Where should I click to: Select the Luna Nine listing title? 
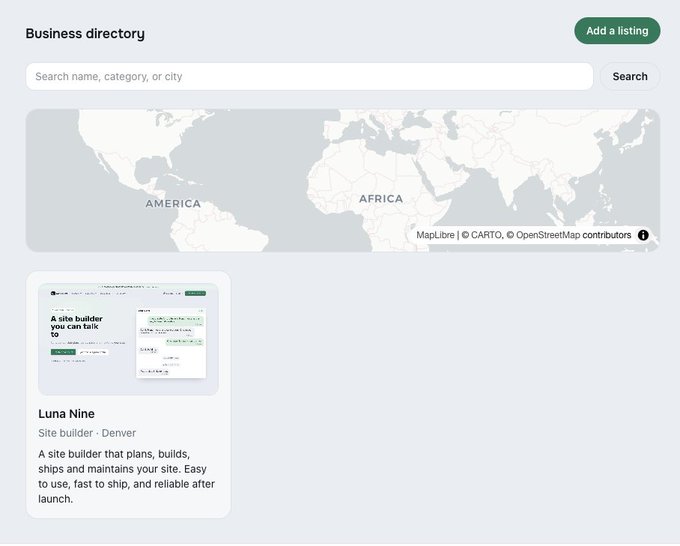[66, 414]
